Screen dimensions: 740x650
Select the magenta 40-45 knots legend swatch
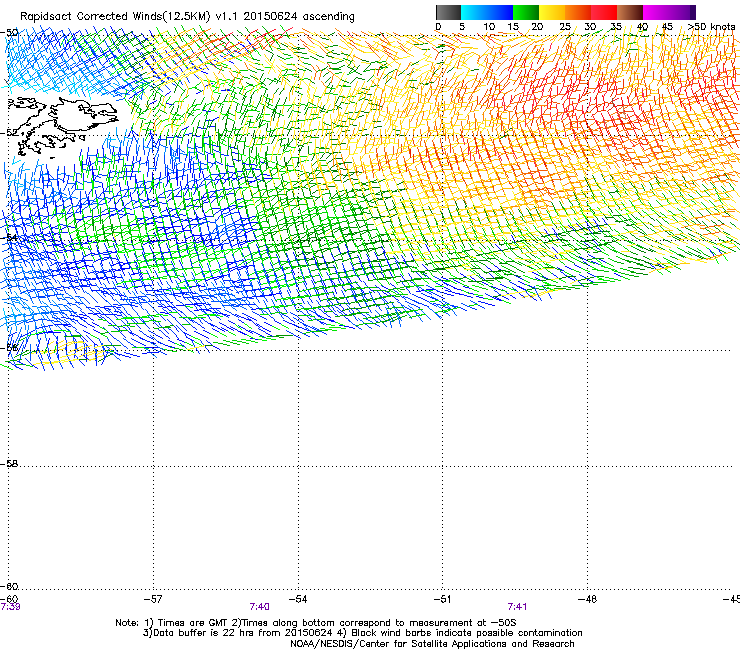[x=656, y=12]
